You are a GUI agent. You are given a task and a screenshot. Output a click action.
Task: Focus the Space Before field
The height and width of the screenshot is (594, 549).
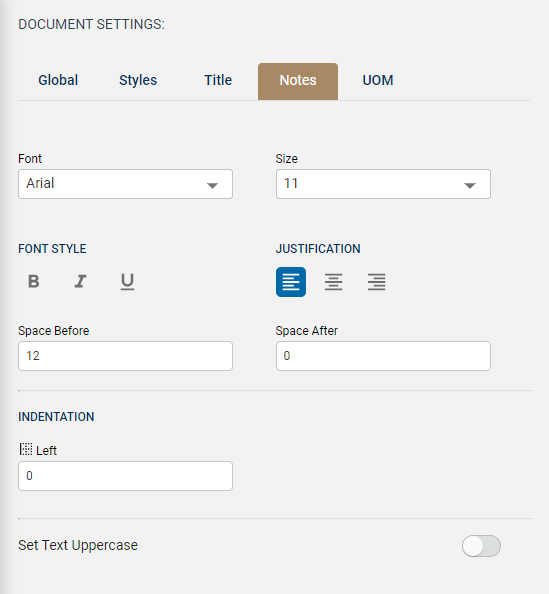pyautogui.click(x=125, y=356)
